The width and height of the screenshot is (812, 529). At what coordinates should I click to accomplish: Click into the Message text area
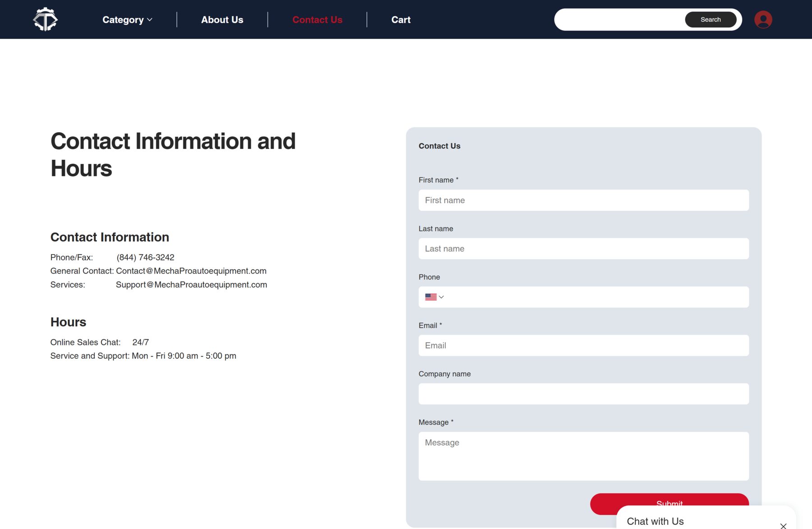(x=583, y=456)
